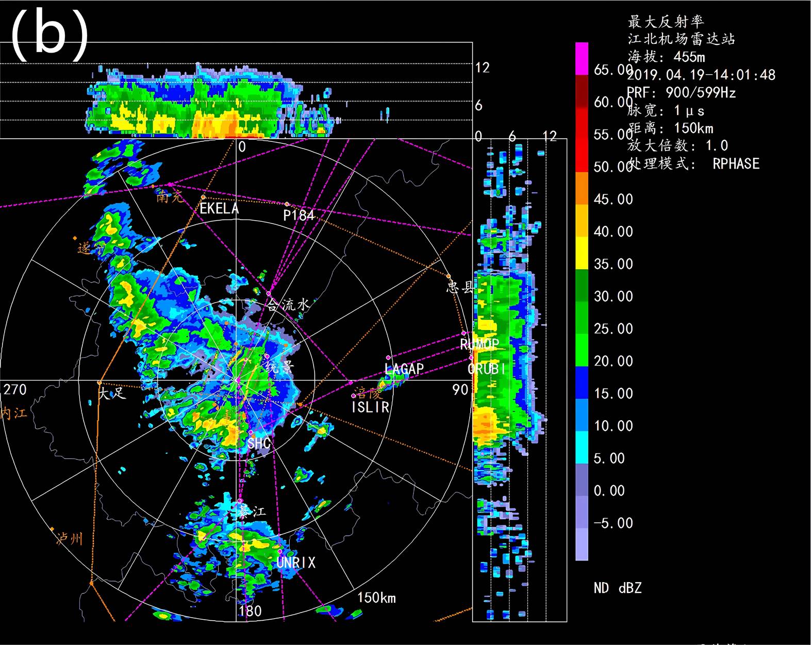
Task: Pick the magenta 65 dBZ legend color
Action: click(x=582, y=59)
